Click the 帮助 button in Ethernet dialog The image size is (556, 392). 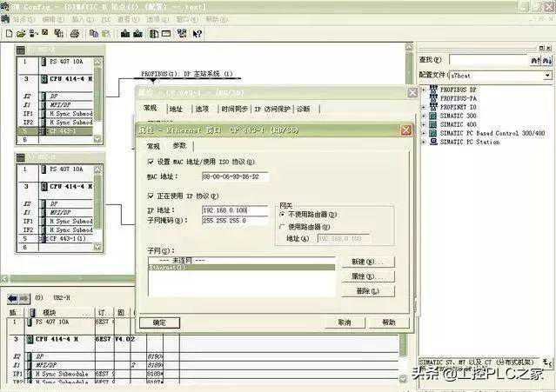coord(389,322)
